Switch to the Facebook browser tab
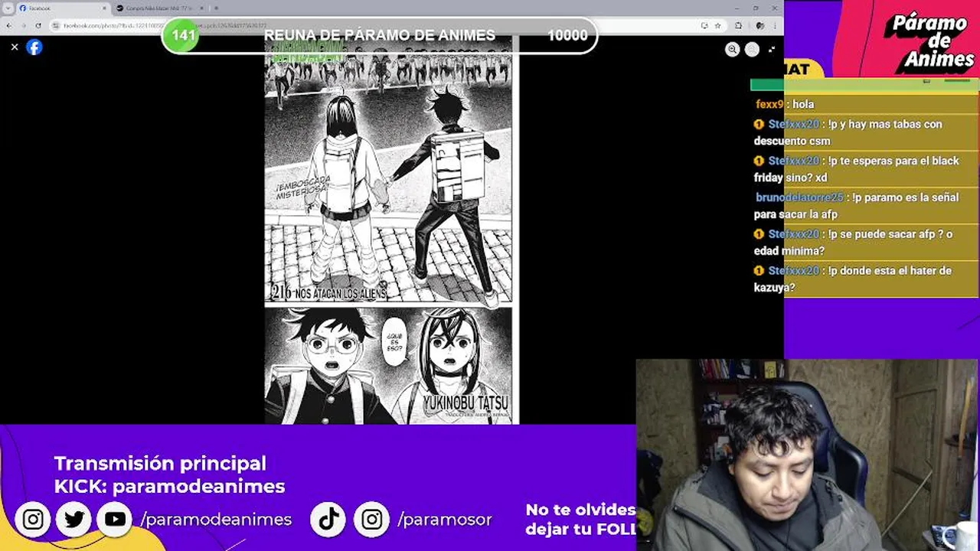The height and width of the screenshot is (551, 980). click(63, 8)
